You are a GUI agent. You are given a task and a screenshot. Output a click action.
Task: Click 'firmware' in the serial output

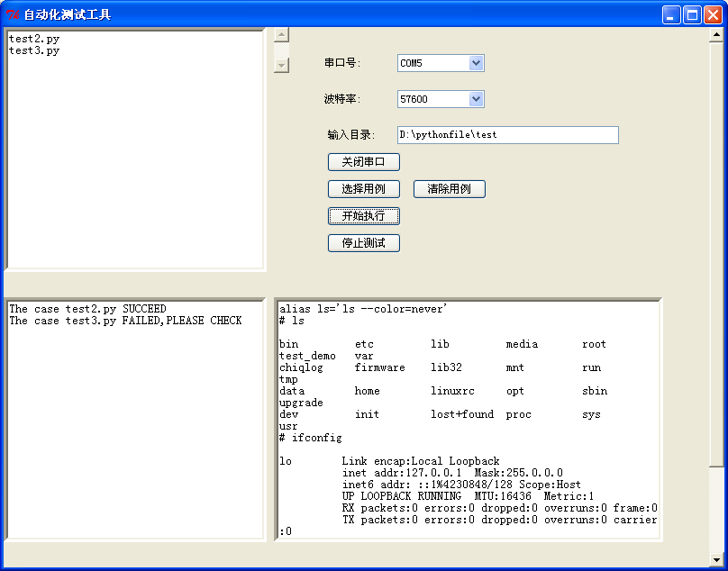(380, 367)
